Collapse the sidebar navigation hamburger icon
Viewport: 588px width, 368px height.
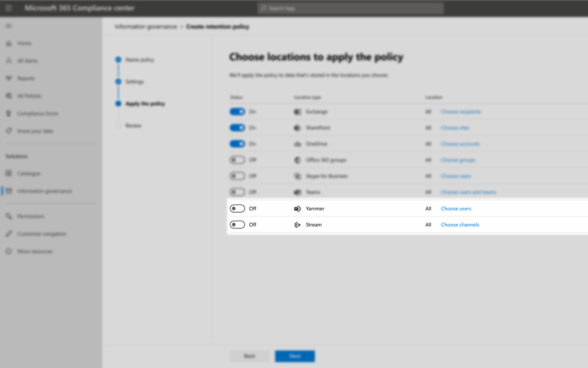(x=9, y=26)
